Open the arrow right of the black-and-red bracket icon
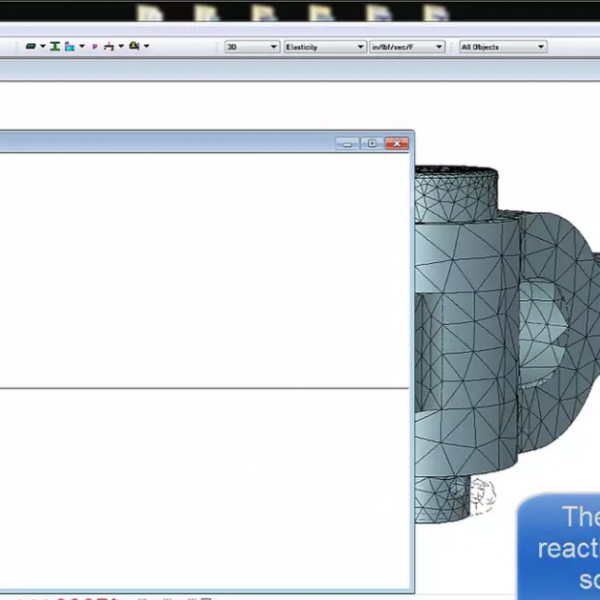The width and height of the screenshot is (600, 600). [121, 46]
